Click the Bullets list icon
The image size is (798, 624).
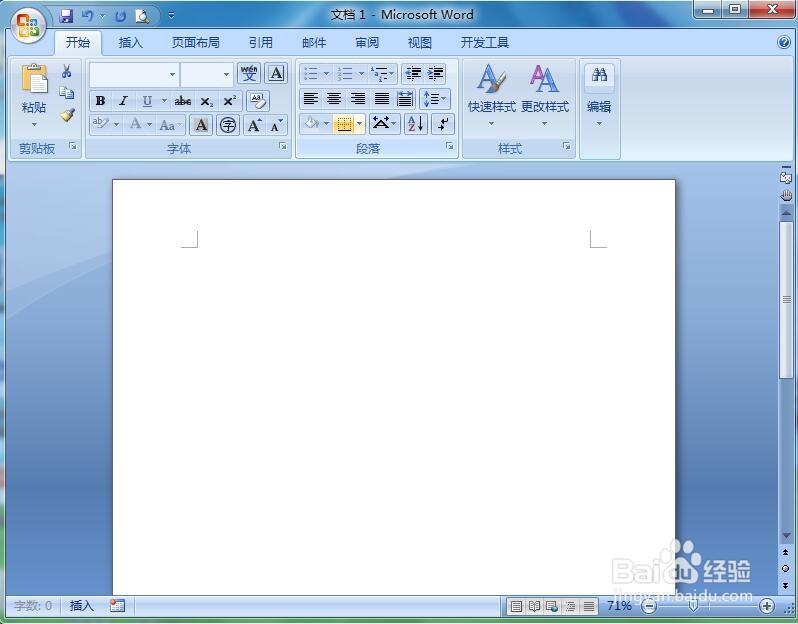pos(310,74)
